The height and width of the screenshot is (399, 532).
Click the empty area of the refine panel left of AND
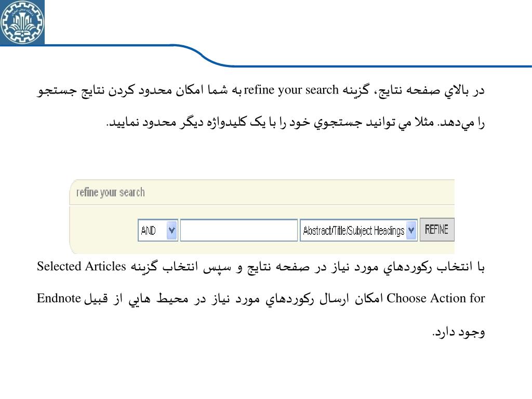pos(103,230)
